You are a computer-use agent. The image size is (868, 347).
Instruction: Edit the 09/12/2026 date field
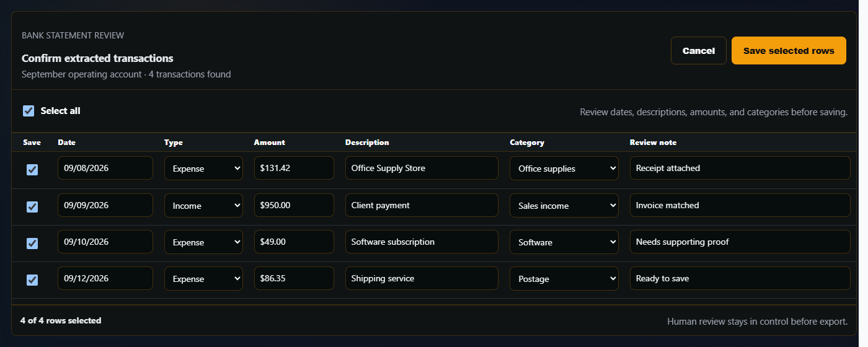coord(105,278)
